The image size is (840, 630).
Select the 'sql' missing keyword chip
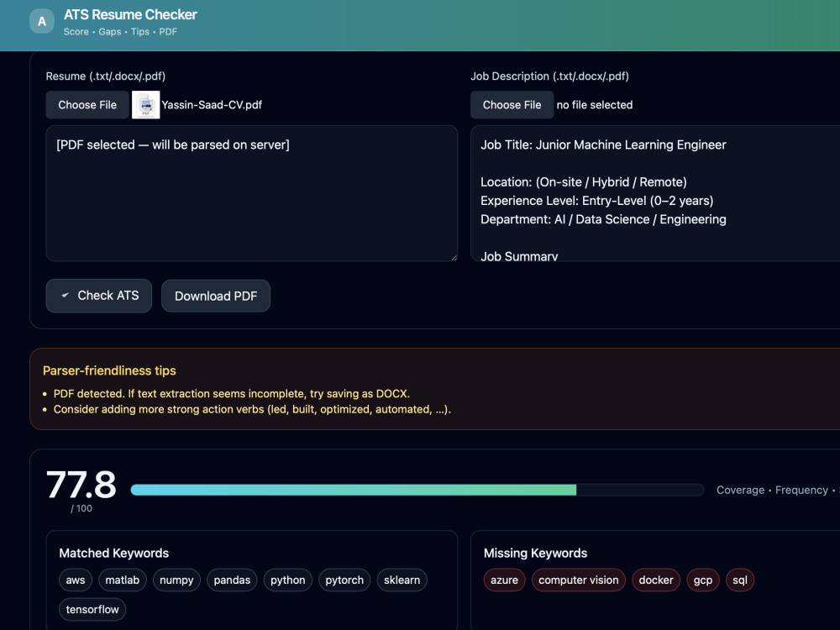click(x=740, y=580)
